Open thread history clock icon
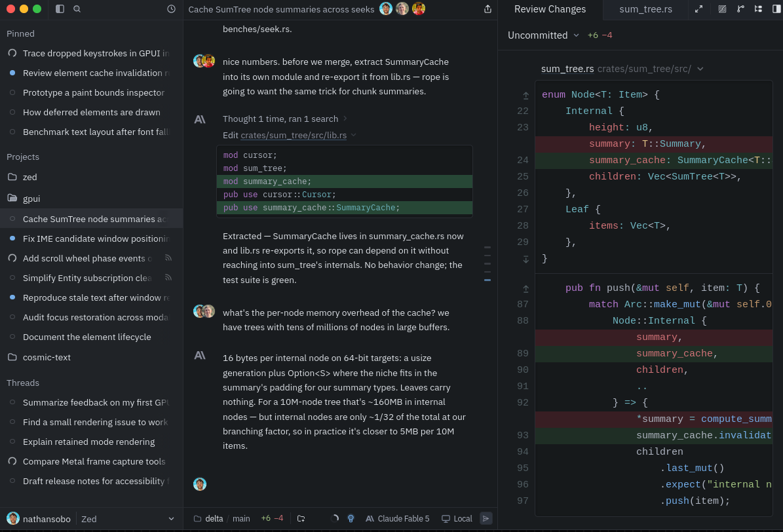Image resolution: width=783 pixels, height=532 pixels. (x=171, y=9)
